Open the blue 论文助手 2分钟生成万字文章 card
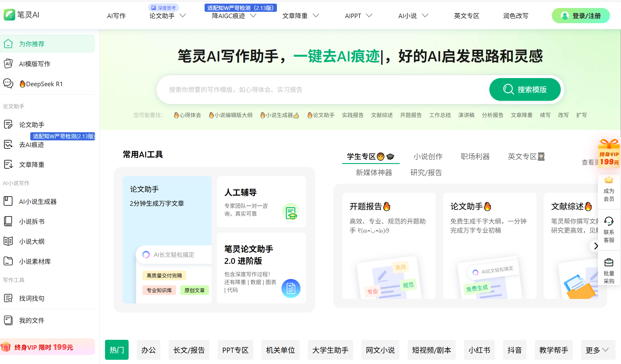621x364 pixels. click(x=167, y=240)
